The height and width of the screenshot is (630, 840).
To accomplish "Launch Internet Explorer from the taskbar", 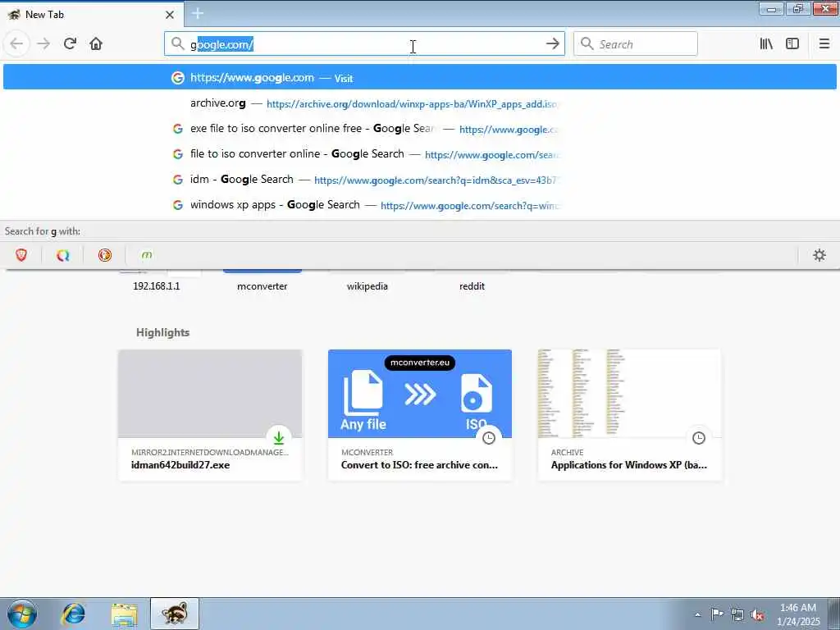I will 73,614.
